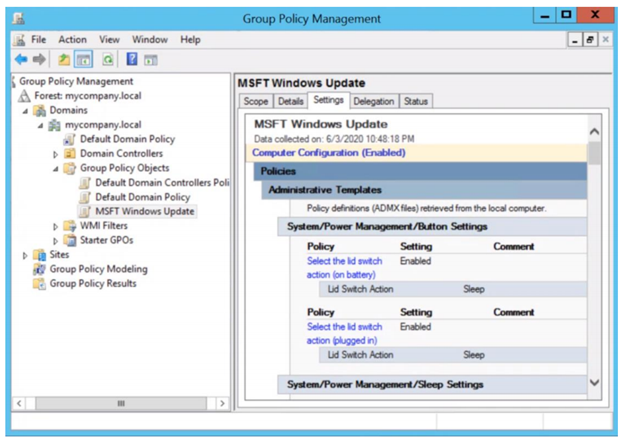Toggle the Show/Hide Action Pane icon
Image resolution: width=624 pixels, height=441 pixels.
point(151,60)
